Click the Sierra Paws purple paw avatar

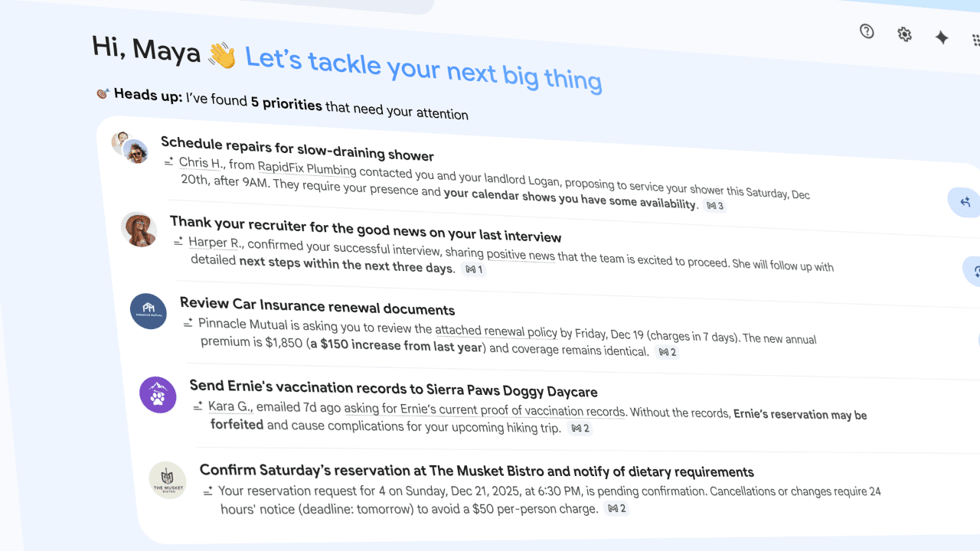point(158,395)
